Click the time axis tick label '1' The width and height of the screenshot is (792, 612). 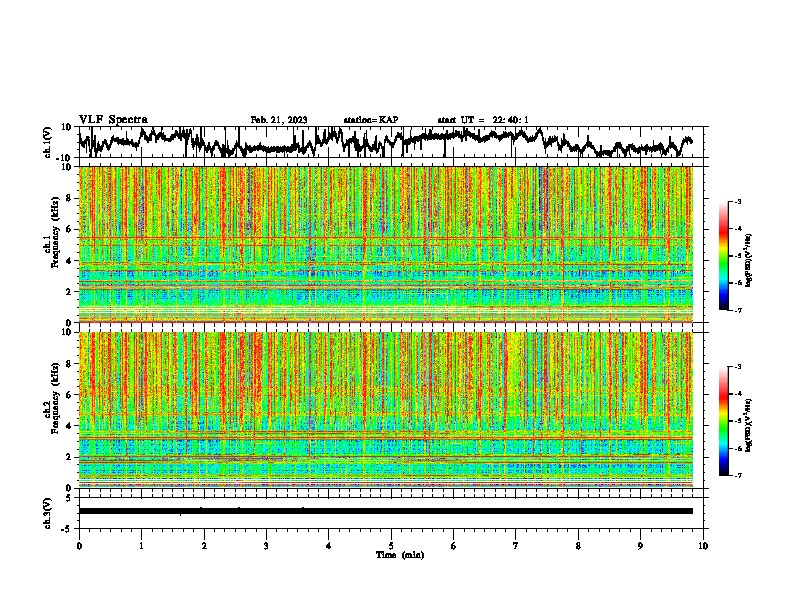coord(142,546)
